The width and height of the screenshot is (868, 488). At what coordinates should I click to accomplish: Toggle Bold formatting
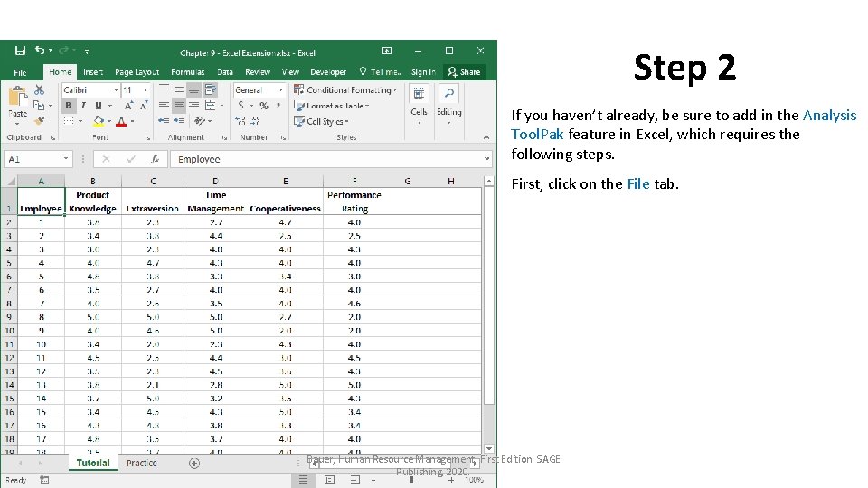(x=68, y=105)
